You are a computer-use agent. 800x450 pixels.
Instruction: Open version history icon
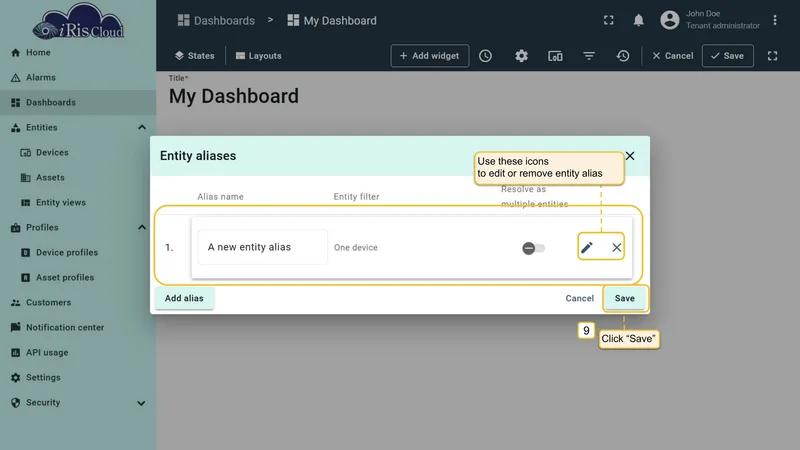[622, 56]
